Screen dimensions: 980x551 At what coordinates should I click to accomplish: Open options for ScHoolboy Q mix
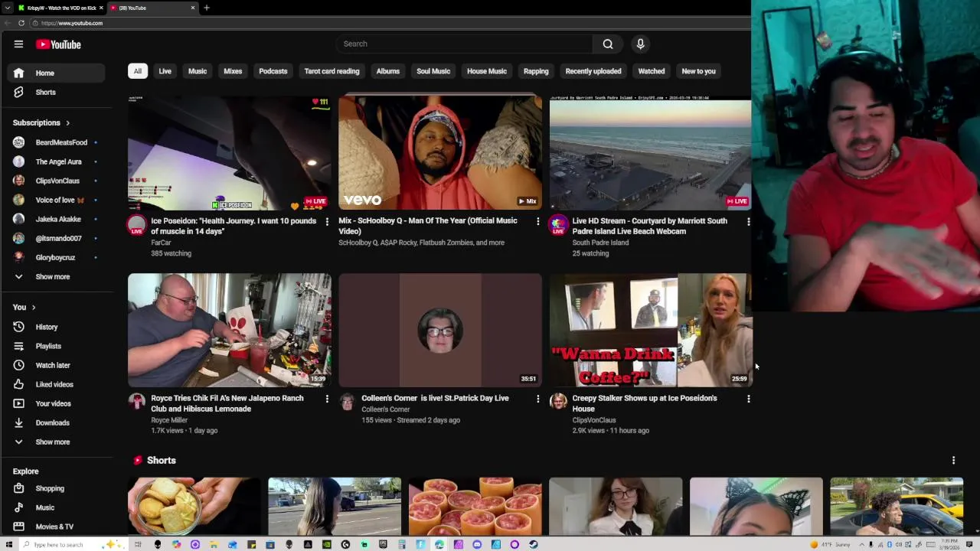pyautogui.click(x=537, y=221)
